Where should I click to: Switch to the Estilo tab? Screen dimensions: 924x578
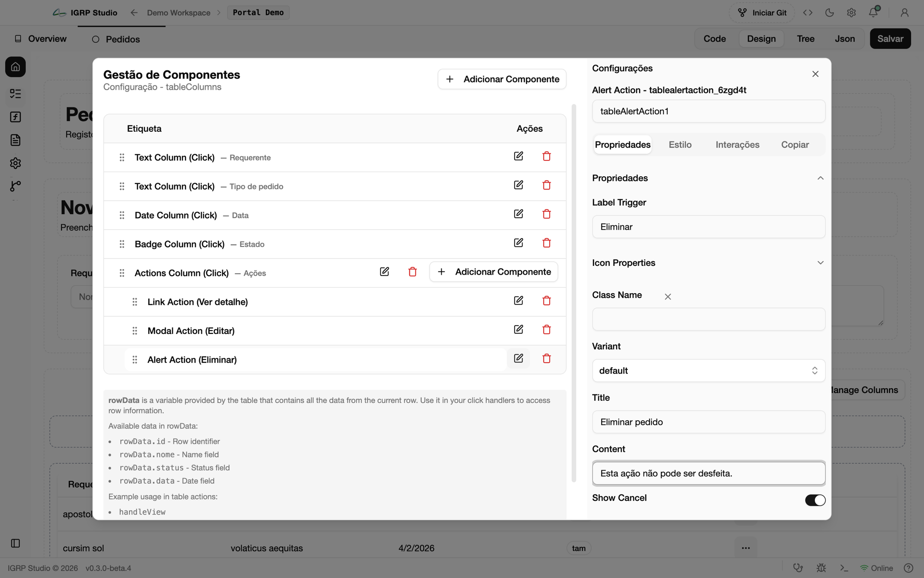click(x=680, y=145)
